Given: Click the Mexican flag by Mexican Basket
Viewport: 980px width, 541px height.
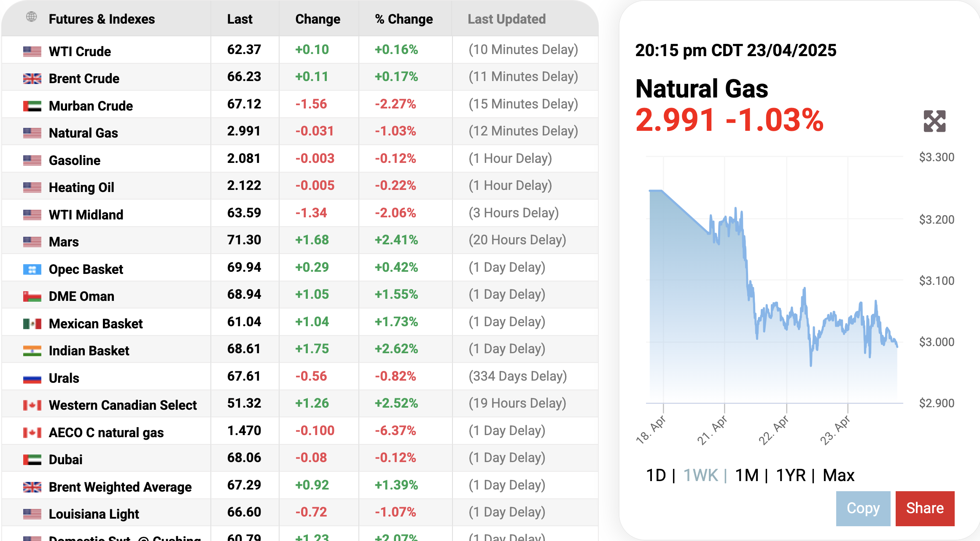Looking at the screenshot, I should pyautogui.click(x=32, y=324).
